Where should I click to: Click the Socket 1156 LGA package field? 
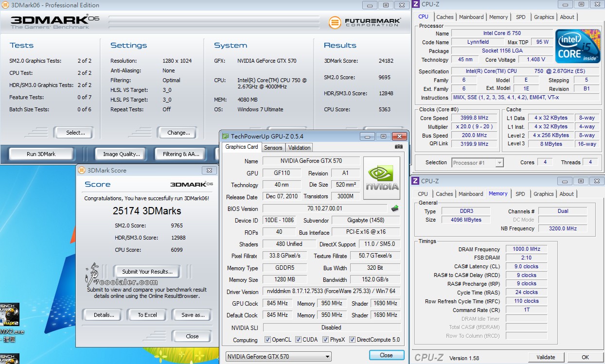coord(502,51)
